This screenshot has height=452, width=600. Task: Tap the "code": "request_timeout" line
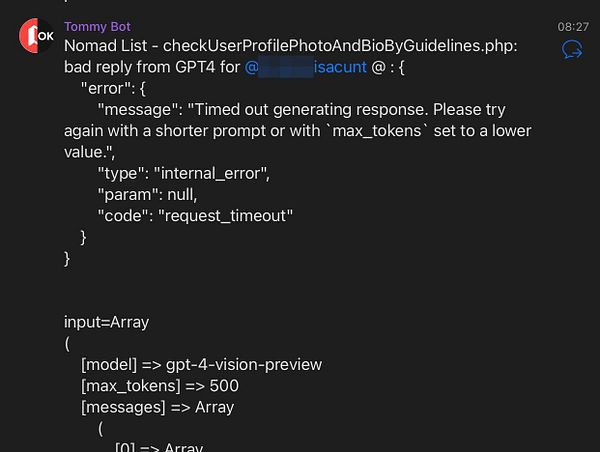[195, 216]
